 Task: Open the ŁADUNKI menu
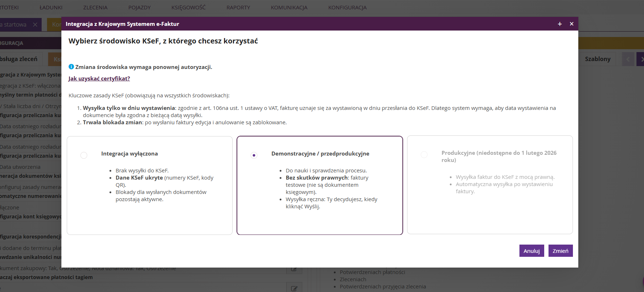point(51,8)
